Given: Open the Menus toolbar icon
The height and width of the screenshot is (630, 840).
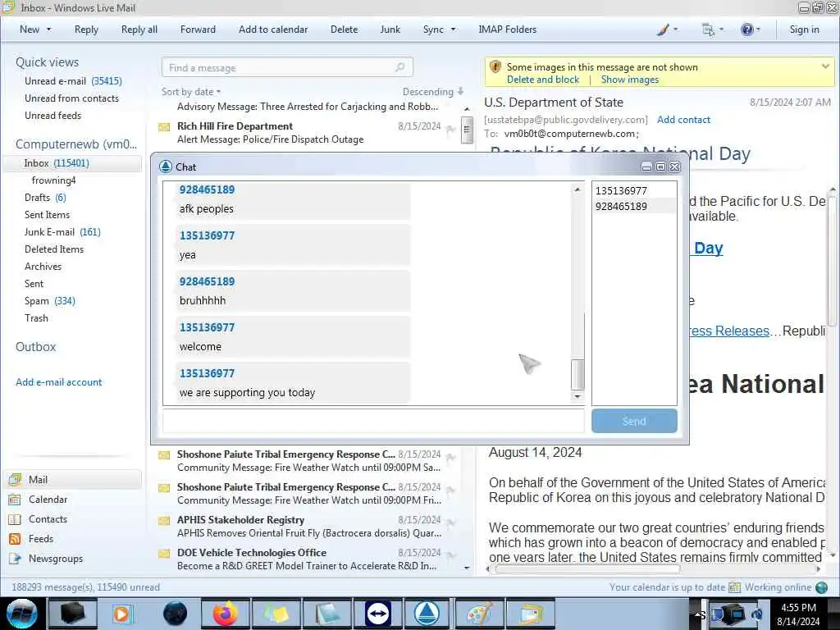Looking at the screenshot, I should 708,30.
